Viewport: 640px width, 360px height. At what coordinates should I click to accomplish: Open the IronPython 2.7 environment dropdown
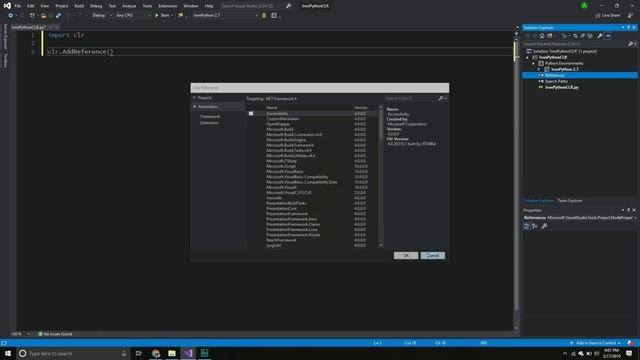tap(225, 16)
